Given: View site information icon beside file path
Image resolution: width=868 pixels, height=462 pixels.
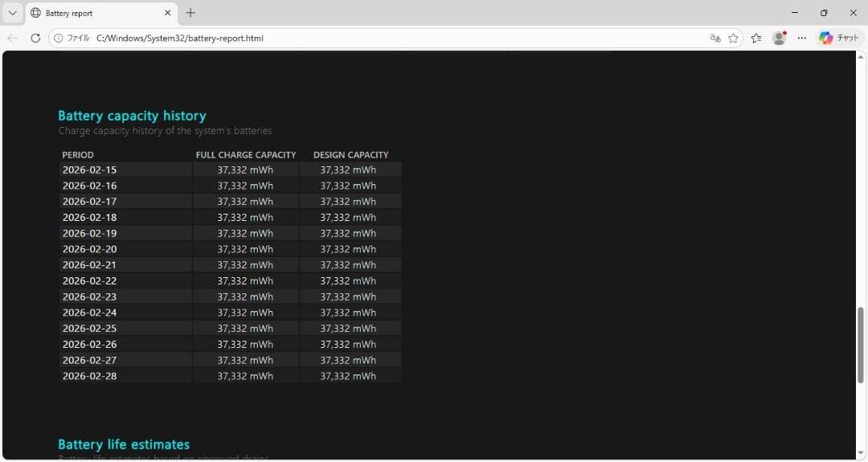Looking at the screenshot, I should point(59,38).
